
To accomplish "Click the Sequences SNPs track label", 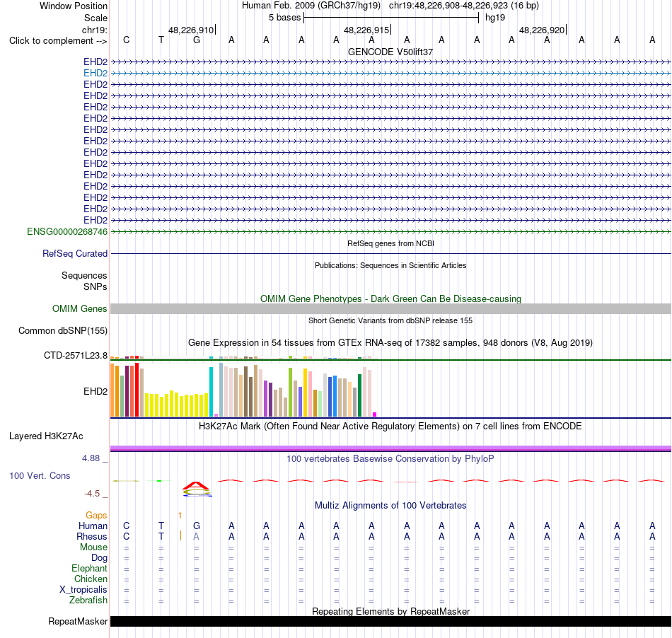I will point(84,281).
